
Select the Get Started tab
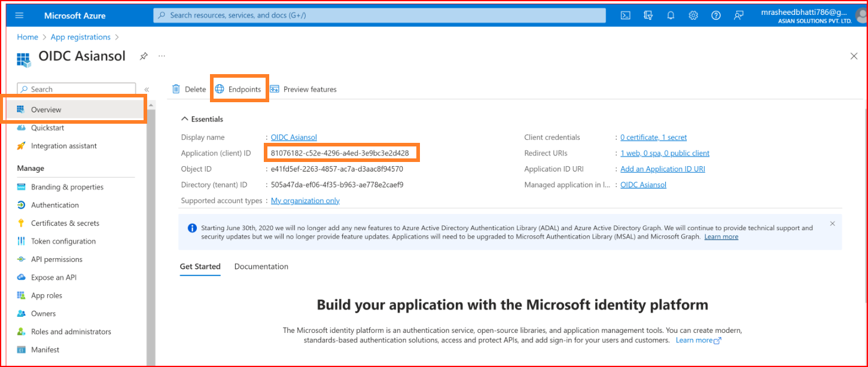(200, 267)
